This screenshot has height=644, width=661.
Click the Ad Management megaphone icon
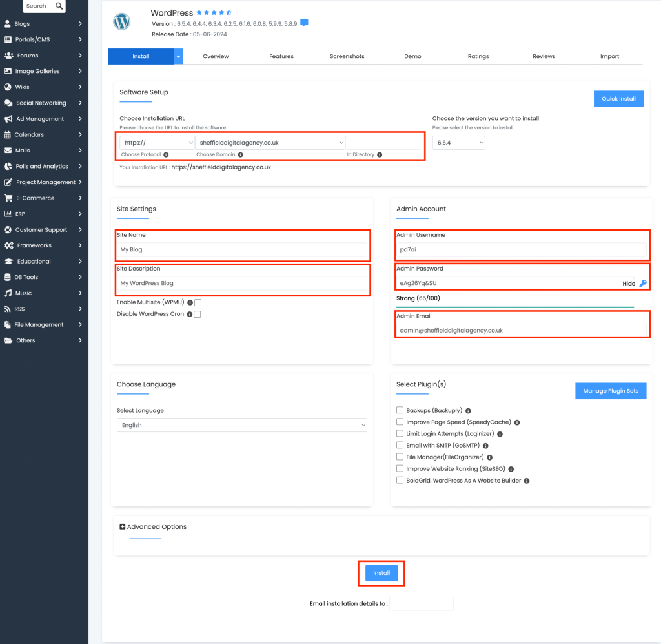tap(8, 119)
